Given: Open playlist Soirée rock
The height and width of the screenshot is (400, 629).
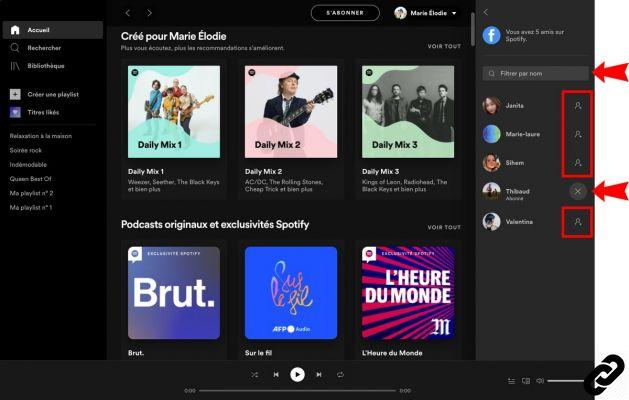Looking at the screenshot, I should (x=26, y=150).
